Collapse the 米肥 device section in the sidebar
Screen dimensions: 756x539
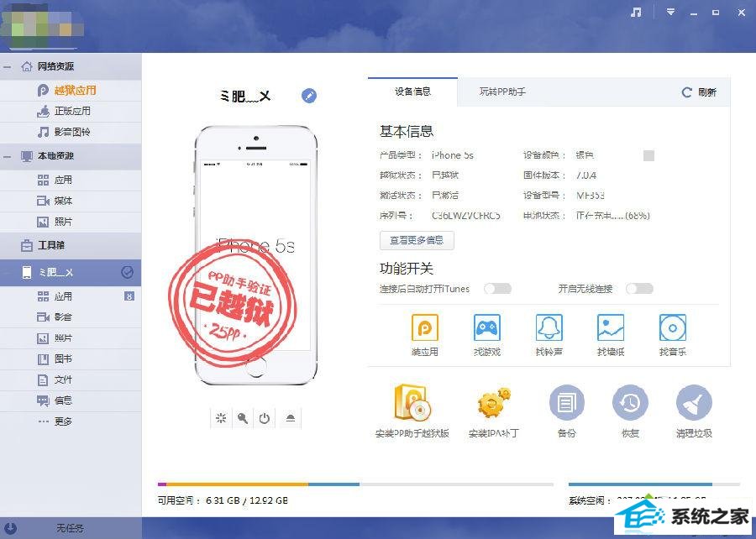pyautogui.click(x=8, y=273)
